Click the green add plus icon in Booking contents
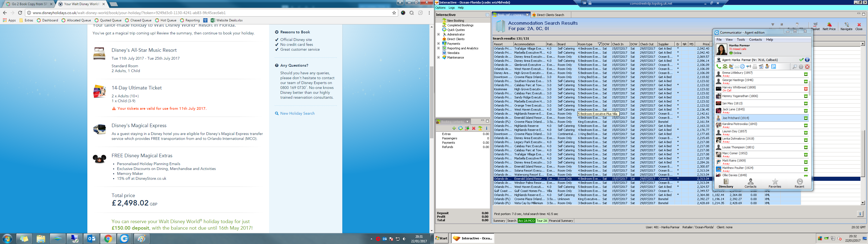The height and width of the screenshot is (244, 868). click(x=454, y=129)
